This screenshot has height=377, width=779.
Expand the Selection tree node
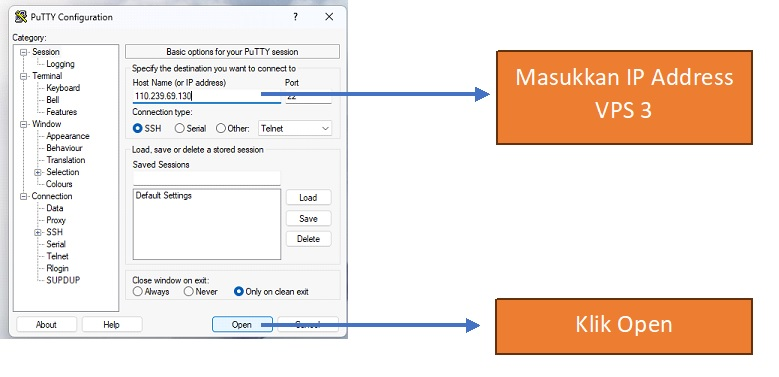(37, 172)
